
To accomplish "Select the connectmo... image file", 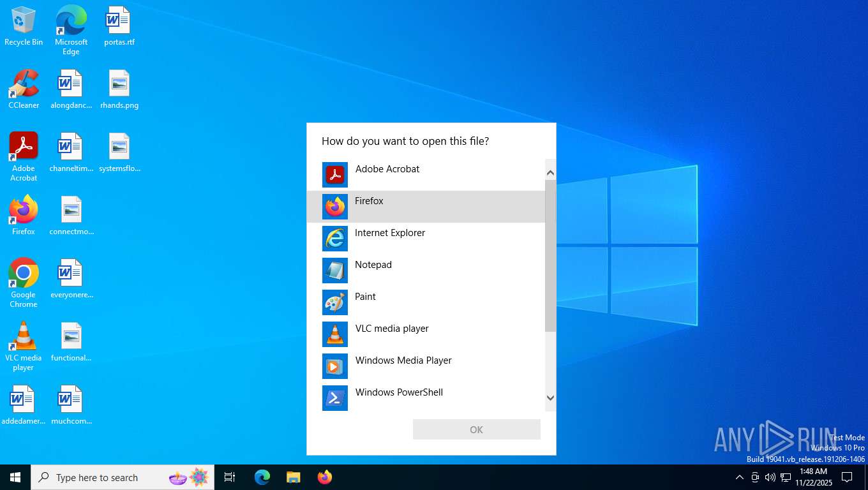I will (x=71, y=216).
